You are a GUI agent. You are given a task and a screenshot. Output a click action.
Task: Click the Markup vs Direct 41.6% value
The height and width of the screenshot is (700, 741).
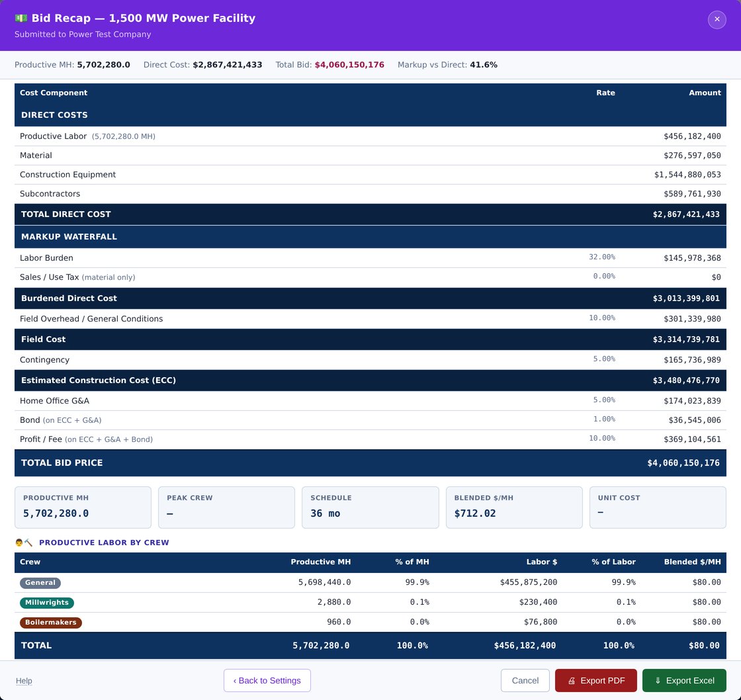coord(484,65)
